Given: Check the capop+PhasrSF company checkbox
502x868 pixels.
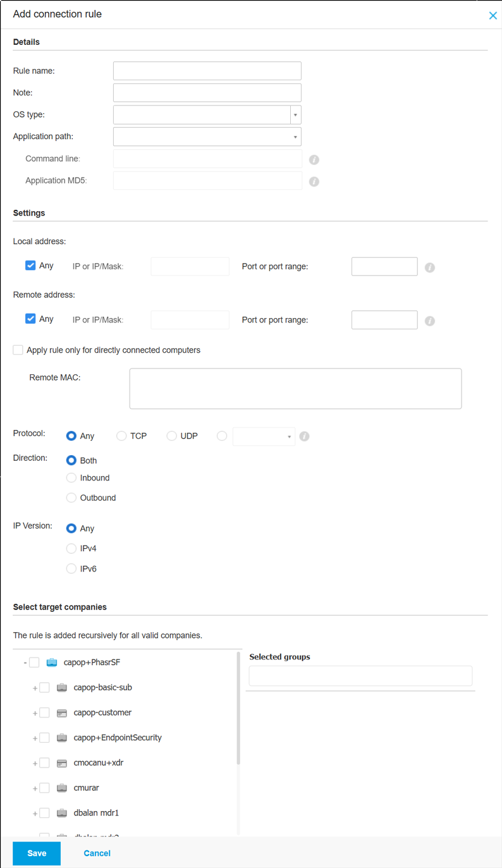Looking at the screenshot, I should point(34,663).
